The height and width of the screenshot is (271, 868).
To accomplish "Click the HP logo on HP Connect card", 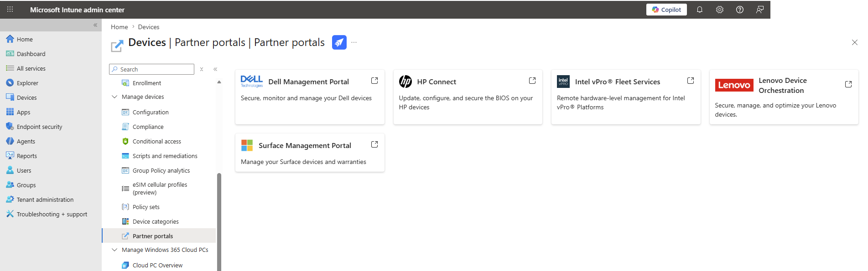I will pos(405,82).
